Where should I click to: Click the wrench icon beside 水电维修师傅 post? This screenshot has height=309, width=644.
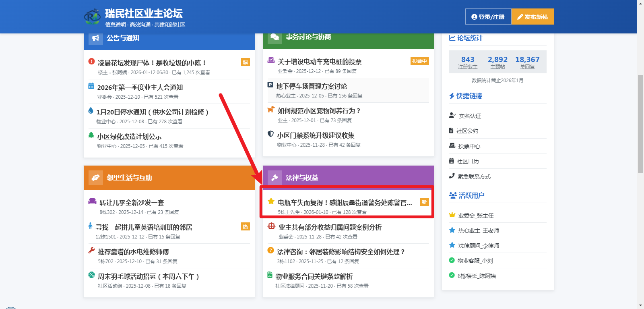91,250
